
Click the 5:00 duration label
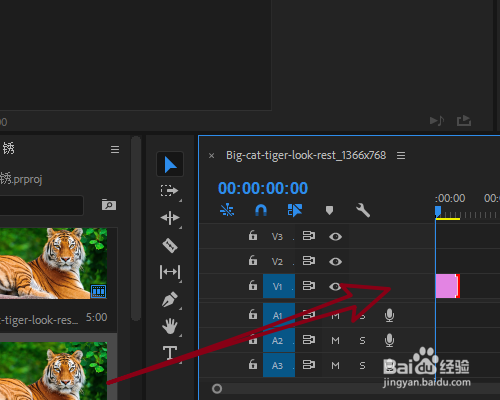[x=97, y=317]
